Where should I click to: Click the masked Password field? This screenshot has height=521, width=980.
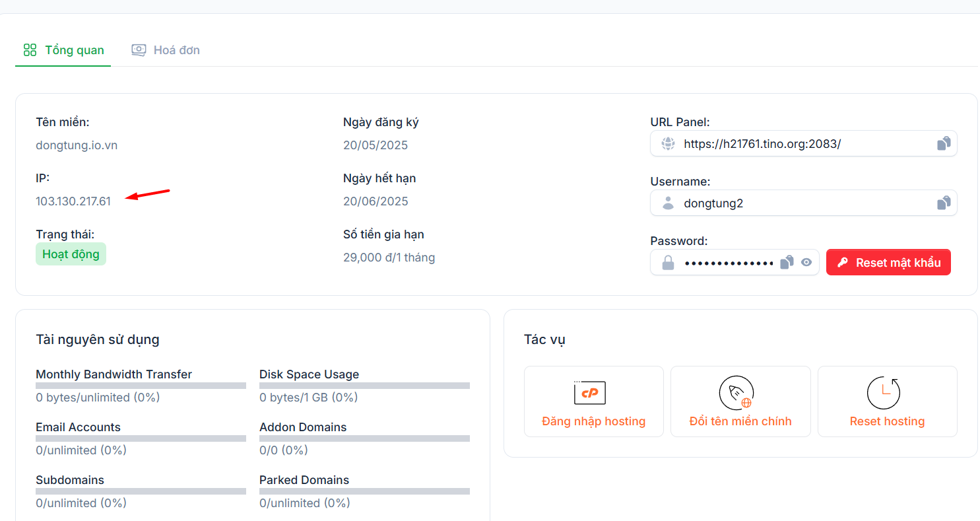(735, 262)
